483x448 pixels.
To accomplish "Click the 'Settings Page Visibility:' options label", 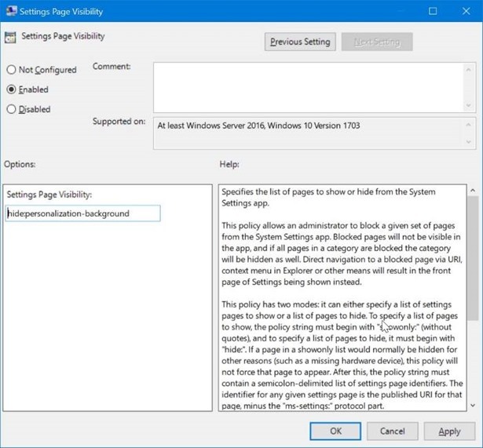I will coord(49,195).
